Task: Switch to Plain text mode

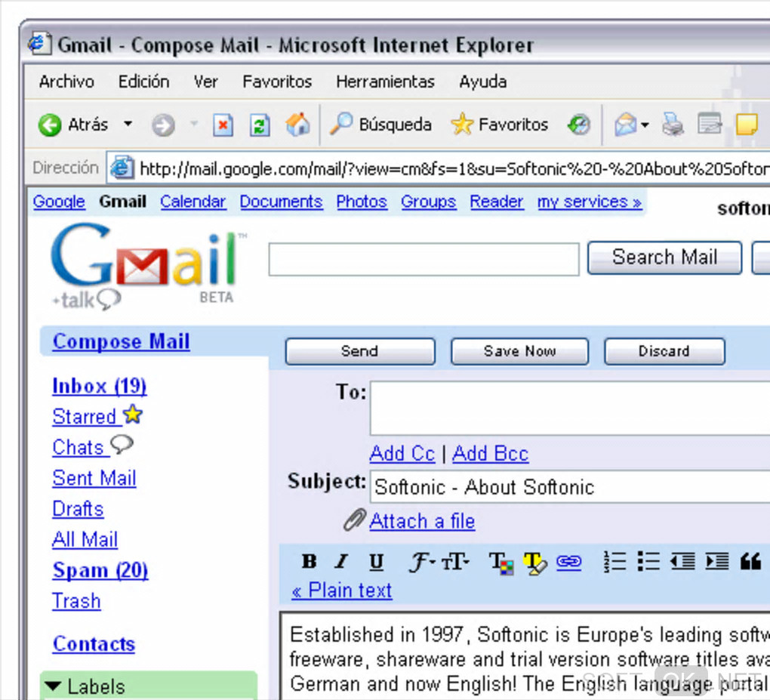Action: [342, 590]
